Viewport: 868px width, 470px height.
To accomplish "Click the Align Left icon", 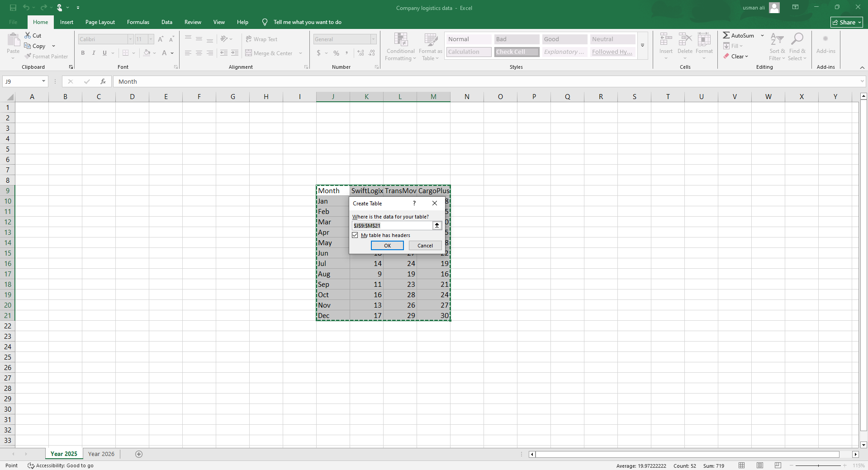I will (188, 53).
